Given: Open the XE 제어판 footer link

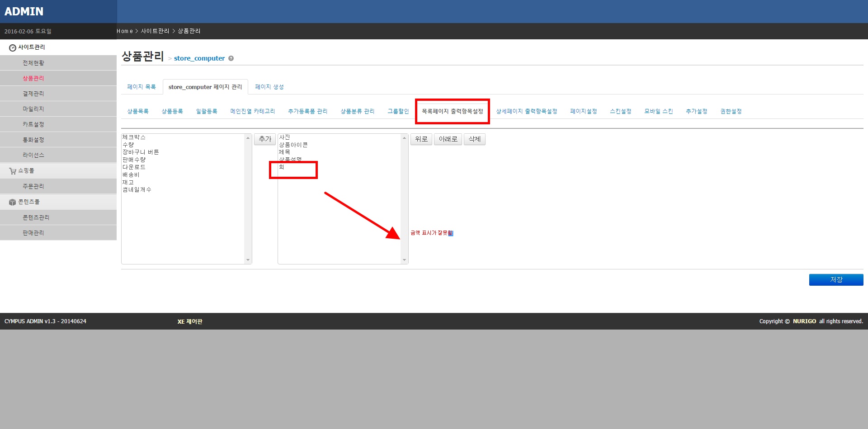Looking at the screenshot, I should 190,321.
